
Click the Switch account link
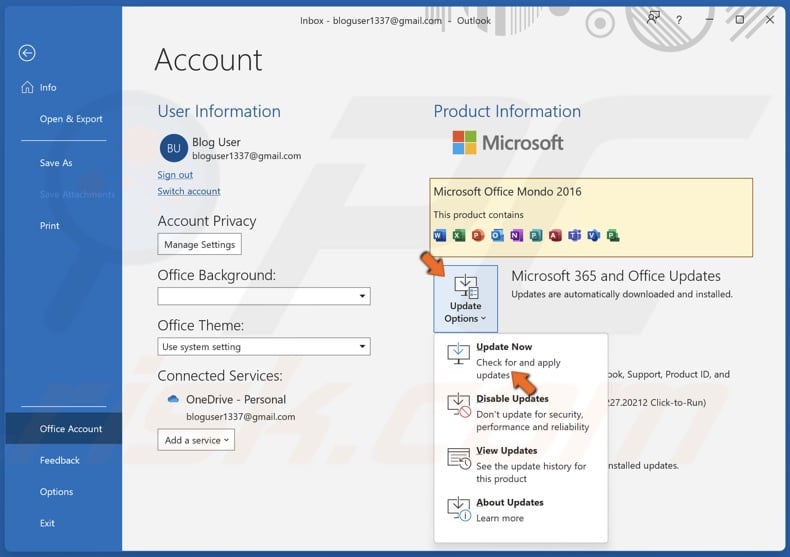click(x=189, y=191)
